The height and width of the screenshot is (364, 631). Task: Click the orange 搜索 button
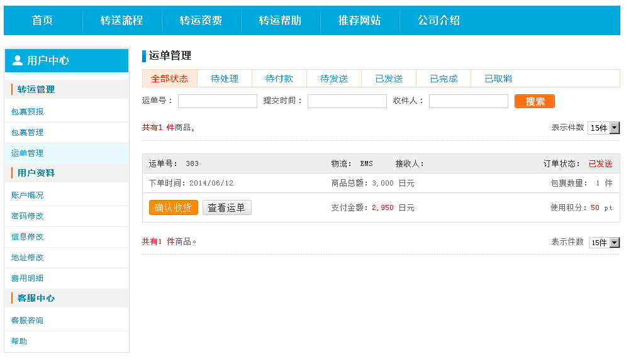click(x=534, y=101)
